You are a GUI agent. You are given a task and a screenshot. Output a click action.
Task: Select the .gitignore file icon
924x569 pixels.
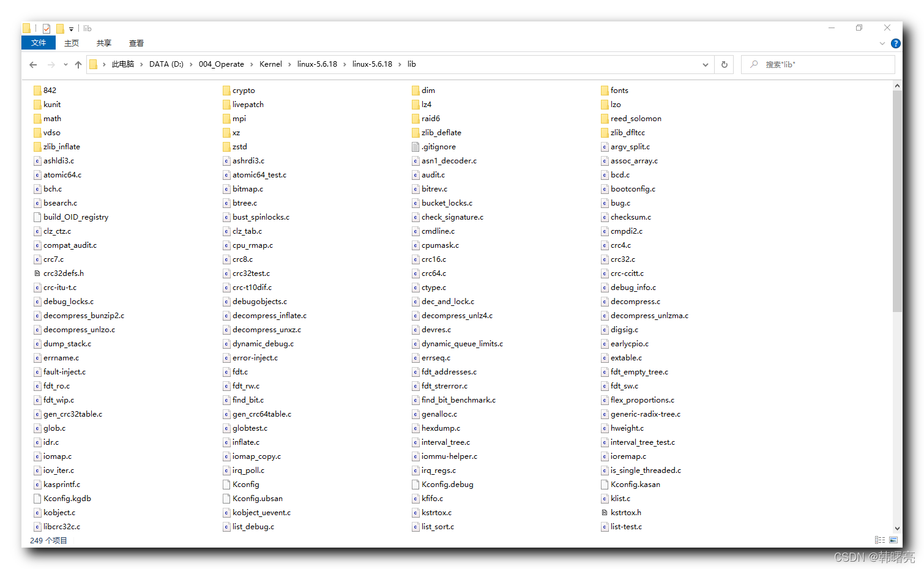click(x=415, y=147)
